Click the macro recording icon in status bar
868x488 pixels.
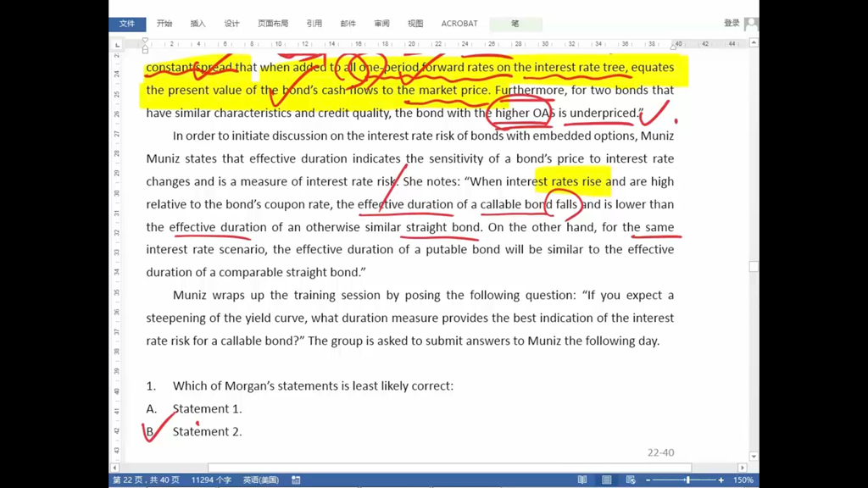tap(296, 480)
